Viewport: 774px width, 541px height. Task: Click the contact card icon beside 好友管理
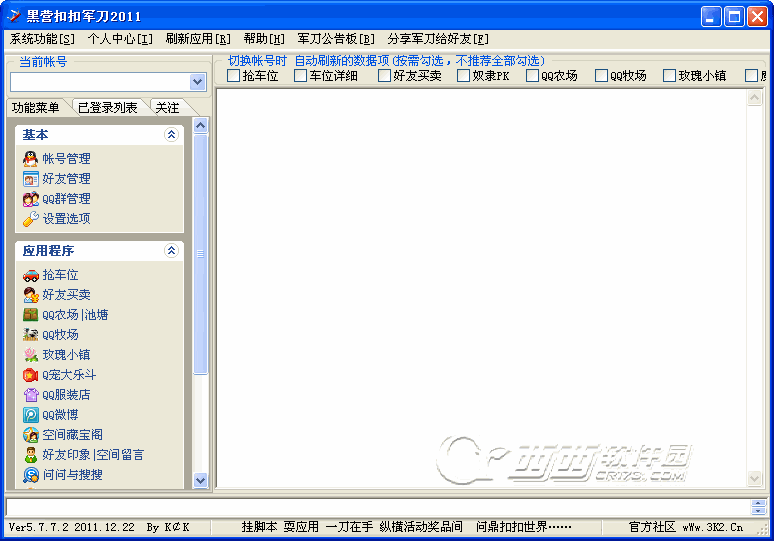click(x=31, y=179)
